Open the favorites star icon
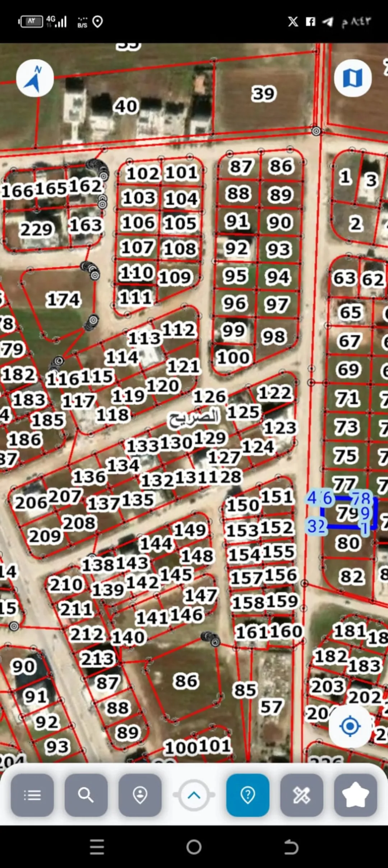 coord(356,795)
